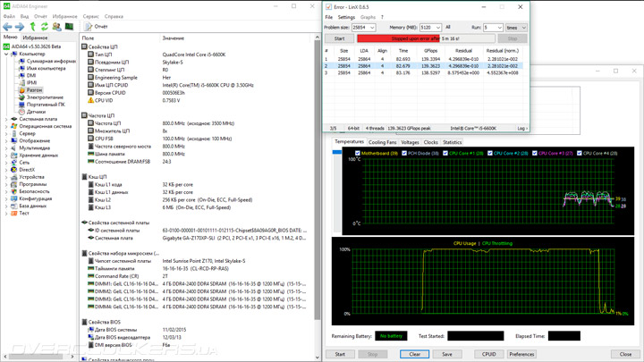Open the Сервис menu in AIDA64
644x362 pixels.
pyautogui.click(x=90, y=16)
